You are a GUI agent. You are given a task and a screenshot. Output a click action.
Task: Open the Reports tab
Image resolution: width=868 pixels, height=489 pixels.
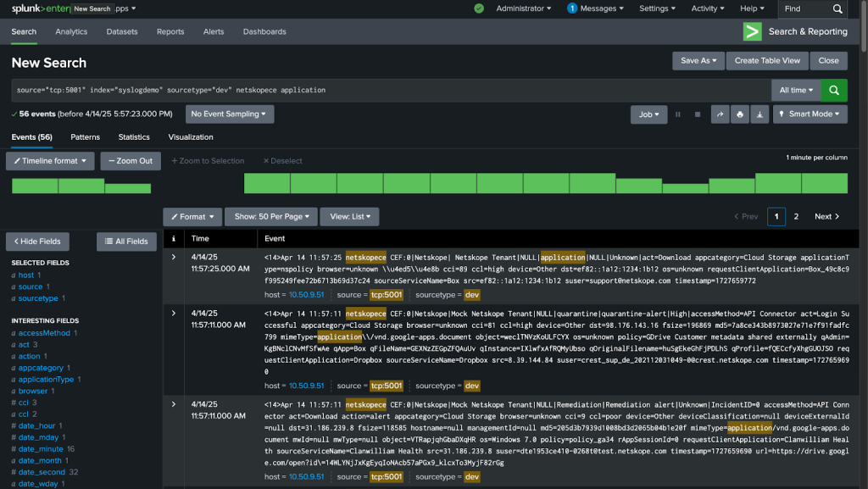170,31
